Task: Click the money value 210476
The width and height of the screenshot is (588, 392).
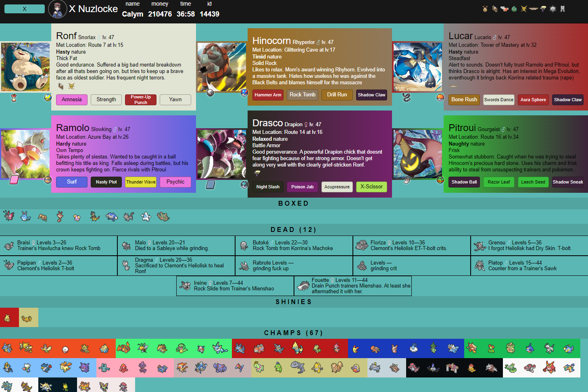Action: tap(160, 14)
